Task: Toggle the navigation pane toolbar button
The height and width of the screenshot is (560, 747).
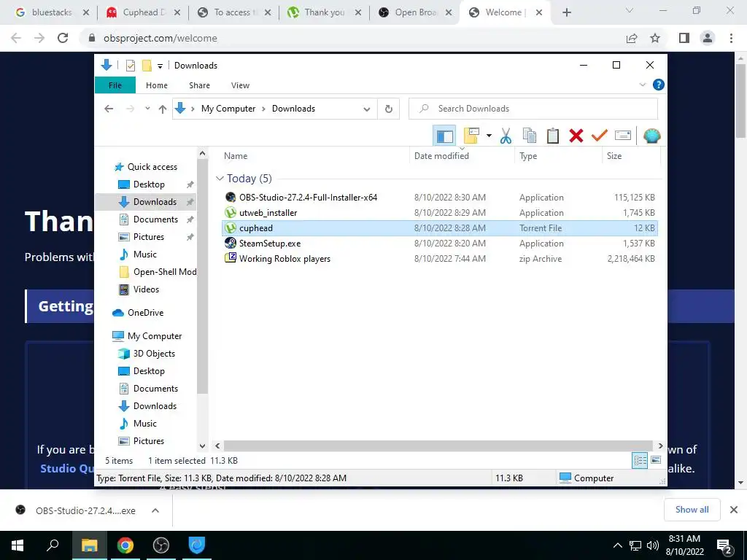Action: (x=444, y=136)
